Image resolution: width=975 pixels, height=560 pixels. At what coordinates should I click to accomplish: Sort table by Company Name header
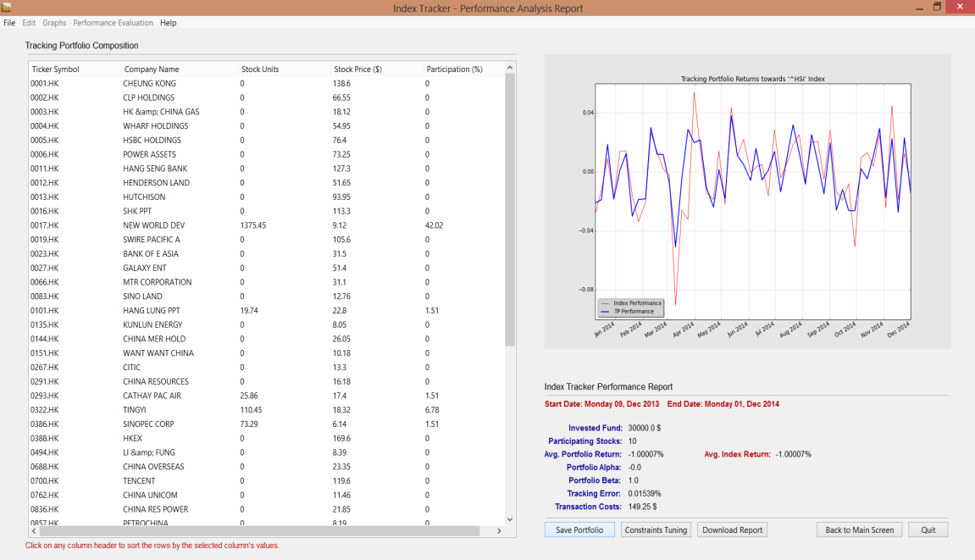[x=179, y=69]
